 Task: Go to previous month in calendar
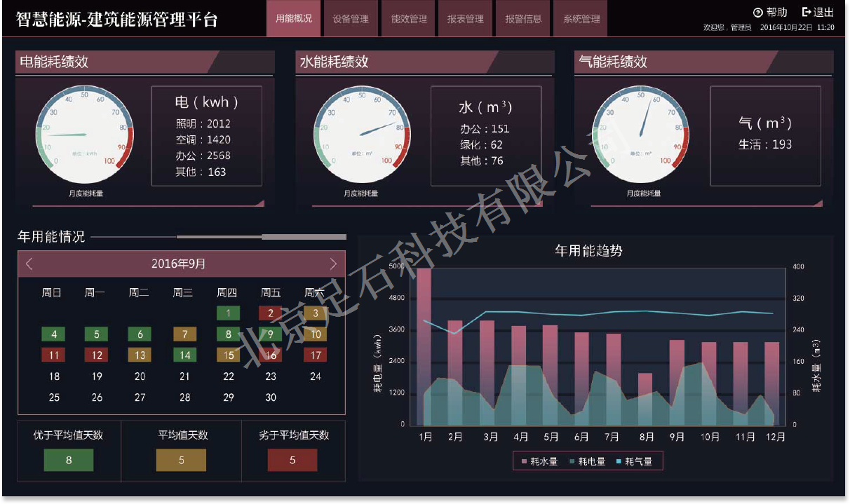coord(29,264)
